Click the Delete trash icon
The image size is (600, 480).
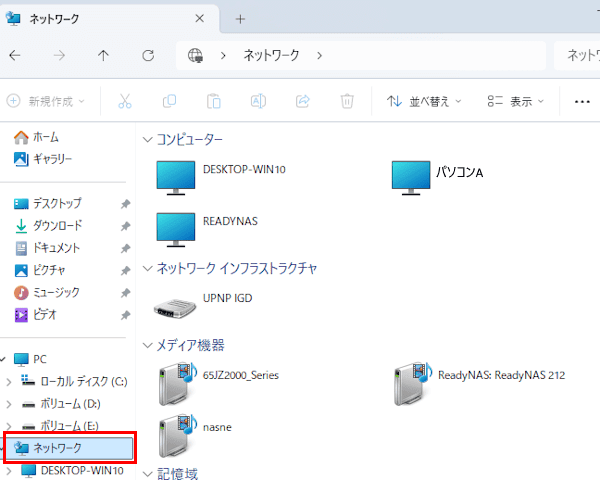[x=347, y=101]
